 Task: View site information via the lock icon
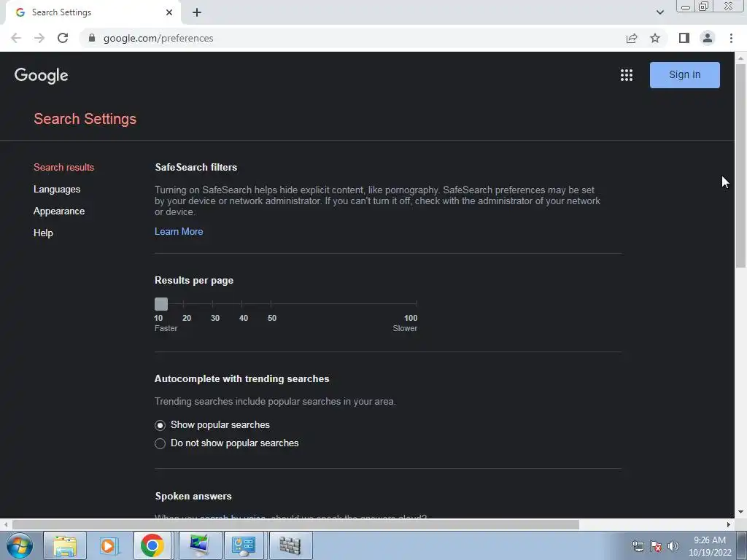coord(92,38)
